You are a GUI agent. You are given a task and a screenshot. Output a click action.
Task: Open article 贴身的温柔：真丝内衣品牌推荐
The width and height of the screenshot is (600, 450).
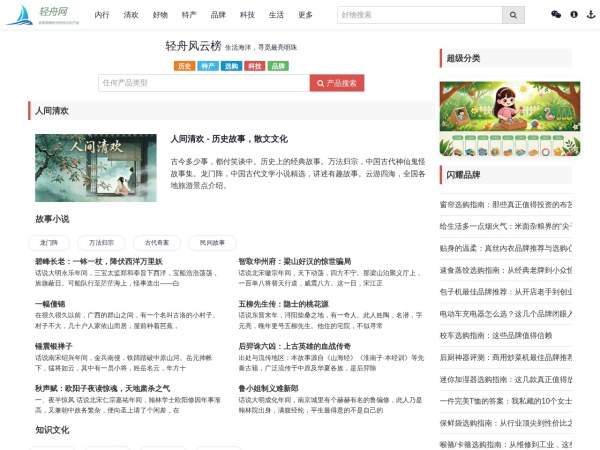506,248
